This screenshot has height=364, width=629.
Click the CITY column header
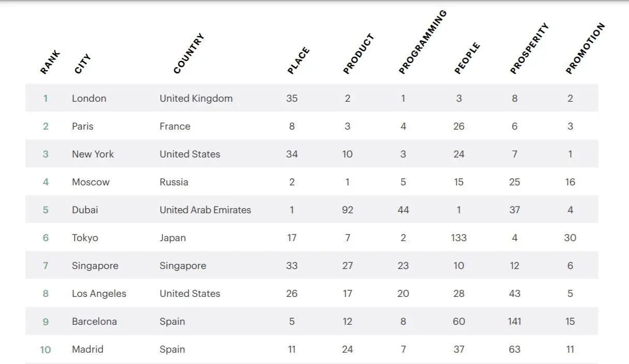coord(83,64)
